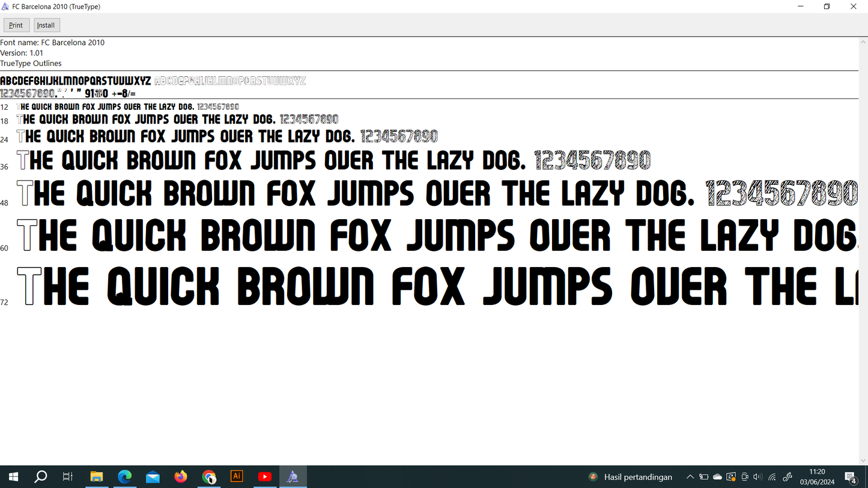The height and width of the screenshot is (488, 868).
Task: Open YouTube app in taskbar
Action: pos(264,477)
